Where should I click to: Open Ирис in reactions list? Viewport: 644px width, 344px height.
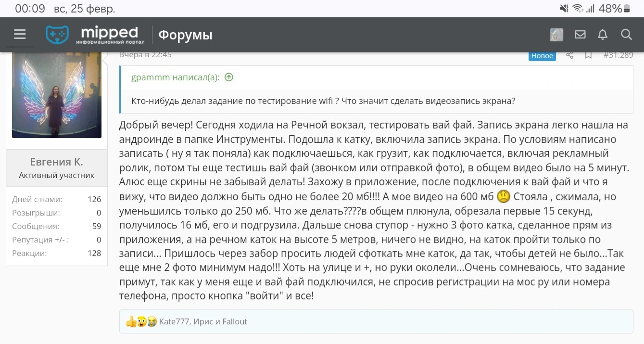point(203,321)
